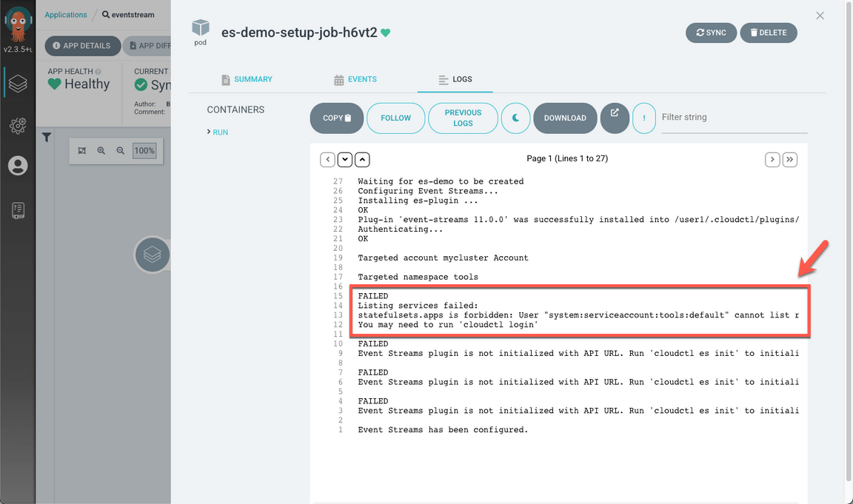The image size is (853, 504).
Task: Switch to the Events tab
Action: pos(355,79)
